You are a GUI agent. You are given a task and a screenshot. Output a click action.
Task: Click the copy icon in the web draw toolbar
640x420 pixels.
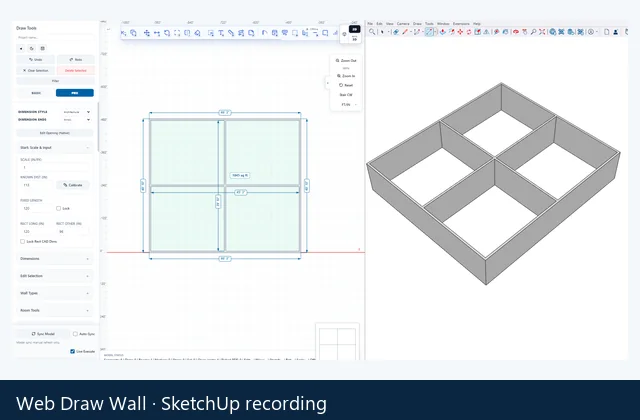click(x=133, y=33)
